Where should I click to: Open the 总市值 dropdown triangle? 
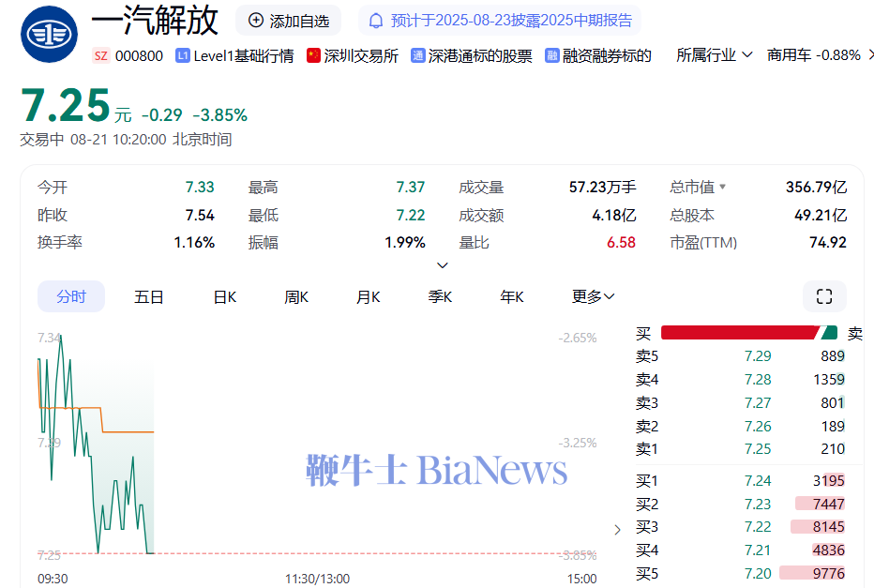722,187
